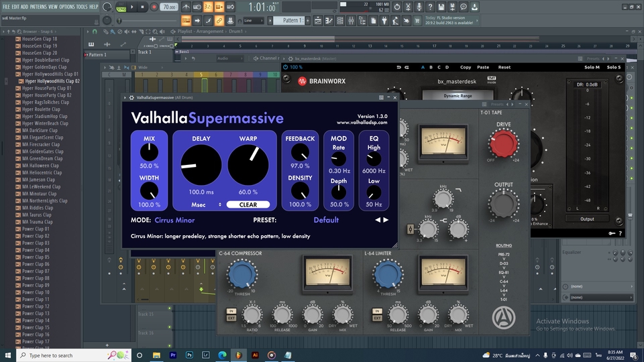Viewport: 644px width, 362px height.
Task: Stop playback with the stop button
Action: (142, 7)
